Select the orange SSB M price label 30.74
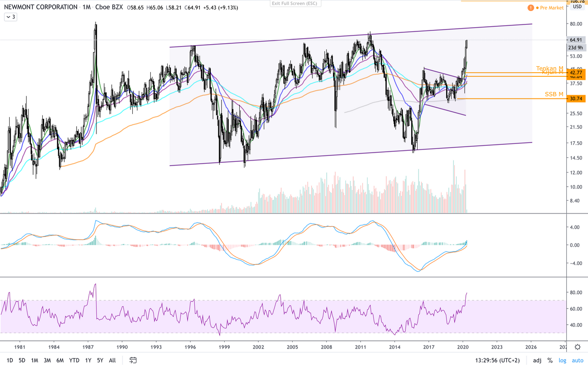The width and height of the screenshot is (588, 368). [576, 98]
